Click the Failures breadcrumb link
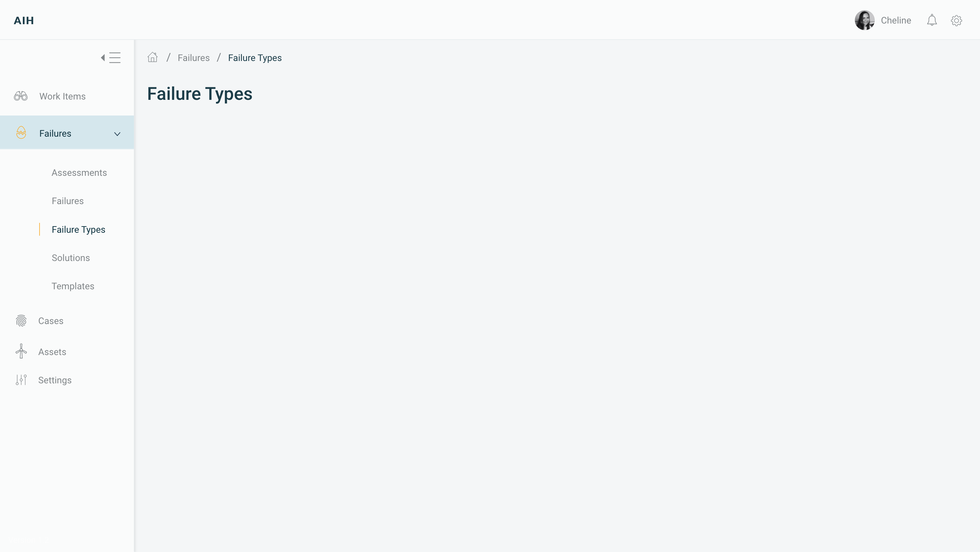The width and height of the screenshot is (980, 552). (x=193, y=58)
